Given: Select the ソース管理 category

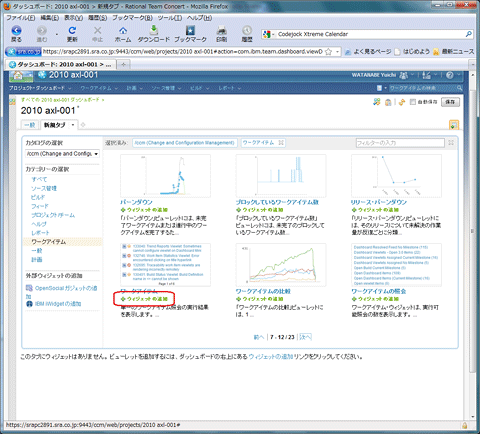Looking at the screenshot, I should pos(44,188).
